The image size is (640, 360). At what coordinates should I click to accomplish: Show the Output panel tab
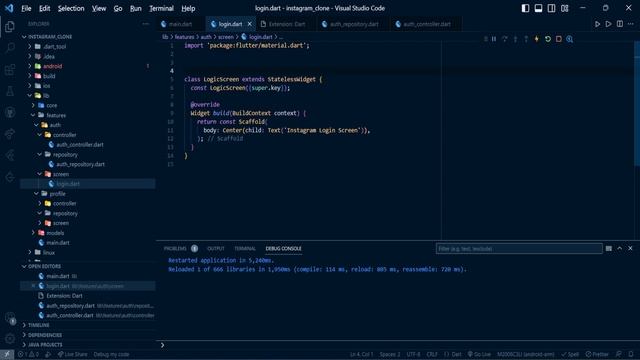coord(216,248)
